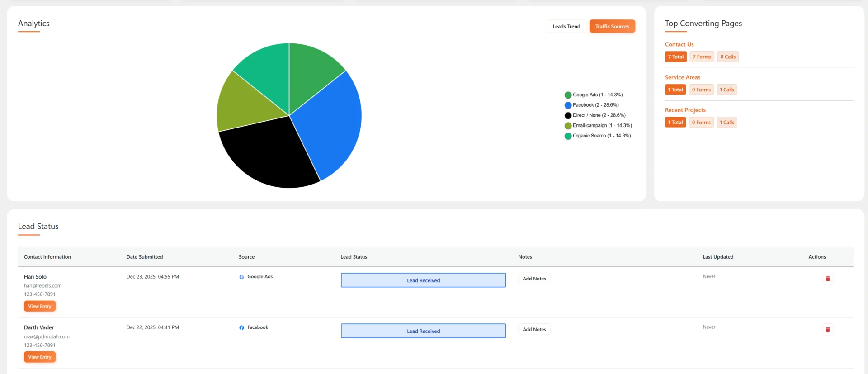Add notes to Han Solo's lead
This screenshot has height=374, width=868.
tap(534, 279)
